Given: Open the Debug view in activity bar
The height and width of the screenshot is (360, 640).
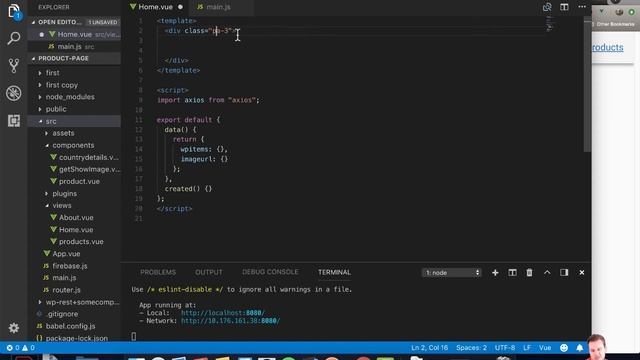Looking at the screenshot, I should [13, 93].
